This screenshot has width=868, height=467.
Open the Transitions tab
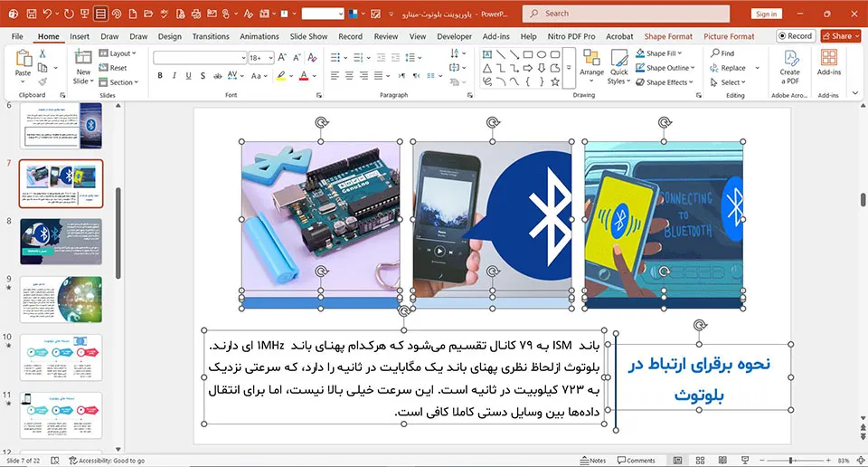[x=211, y=36]
